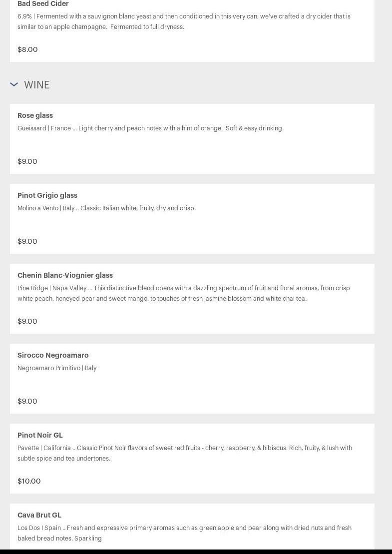Screen dimensions: 392x554
Task: Click the Bad Seed Cider title
Action: click(43, 4)
